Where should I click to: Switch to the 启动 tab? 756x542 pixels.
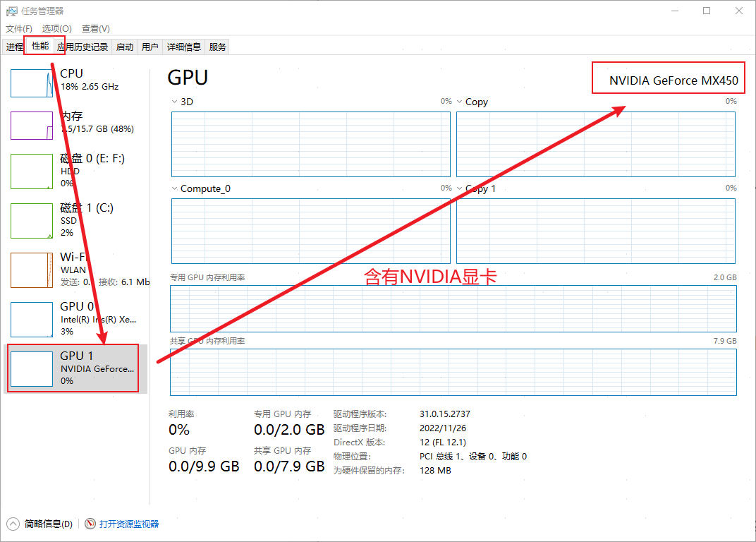tap(124, 47)
